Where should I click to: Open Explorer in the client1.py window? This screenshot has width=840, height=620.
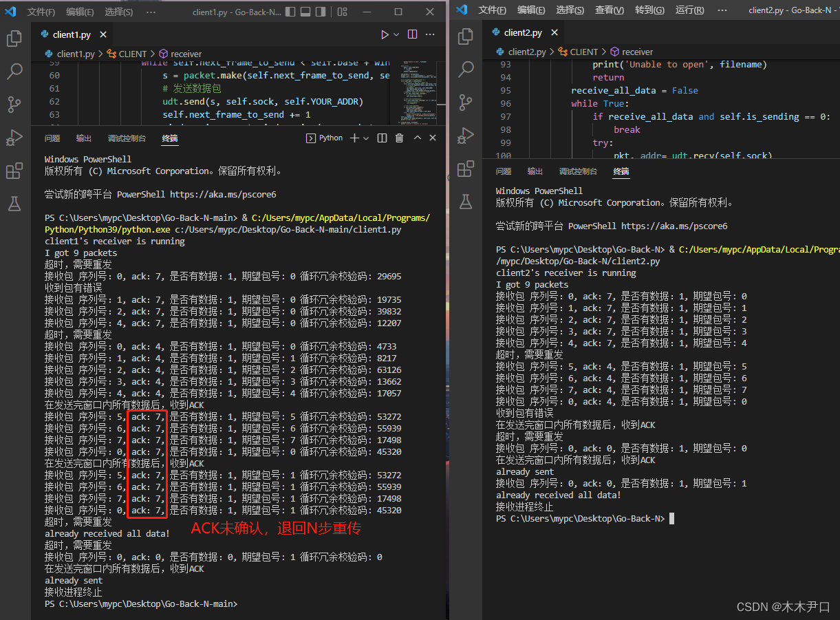click(x=14, y=39)
